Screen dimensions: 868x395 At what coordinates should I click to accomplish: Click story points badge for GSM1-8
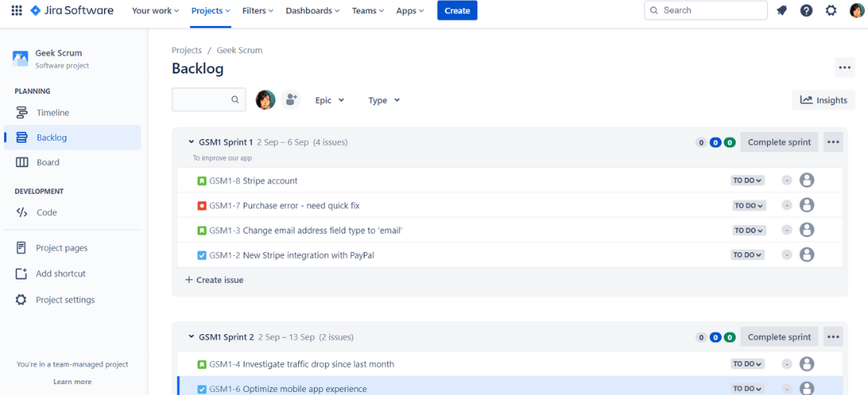(787, 181)
